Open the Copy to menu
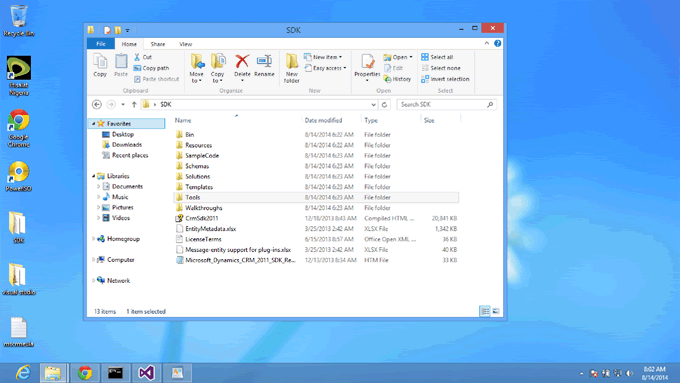This screenshot has width=680, height=383. pos(218,69)
